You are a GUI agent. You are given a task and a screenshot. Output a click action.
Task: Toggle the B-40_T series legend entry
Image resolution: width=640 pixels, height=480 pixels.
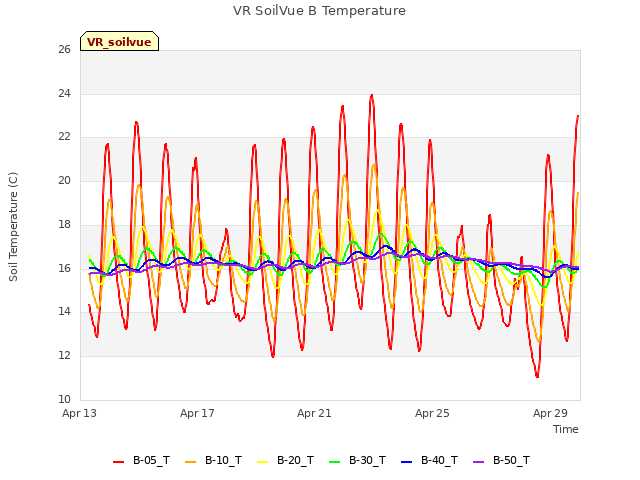[429, 461]
